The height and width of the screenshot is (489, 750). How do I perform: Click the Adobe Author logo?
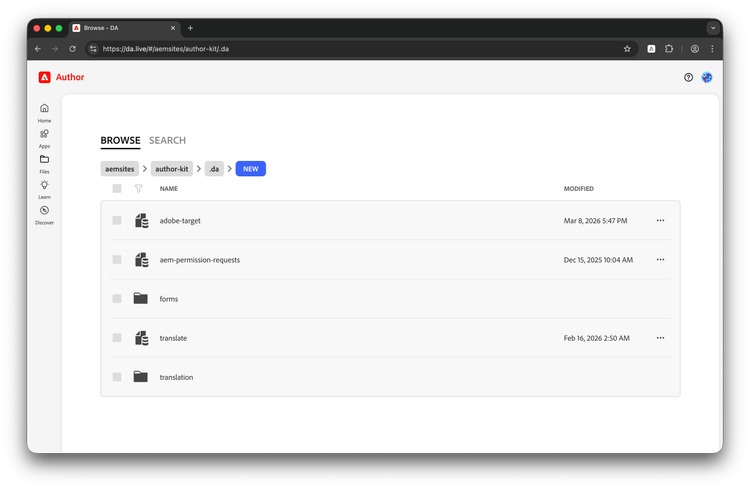pos(61,77)
